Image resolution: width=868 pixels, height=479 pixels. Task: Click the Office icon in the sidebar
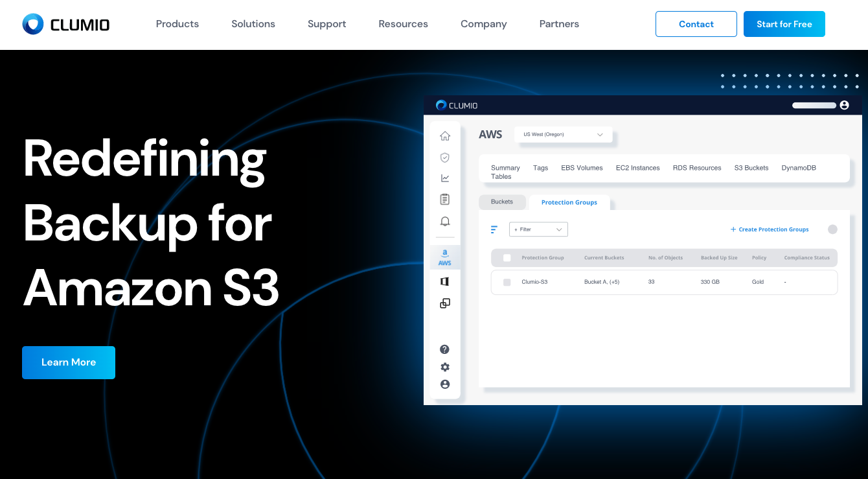(x=445, y=281)
